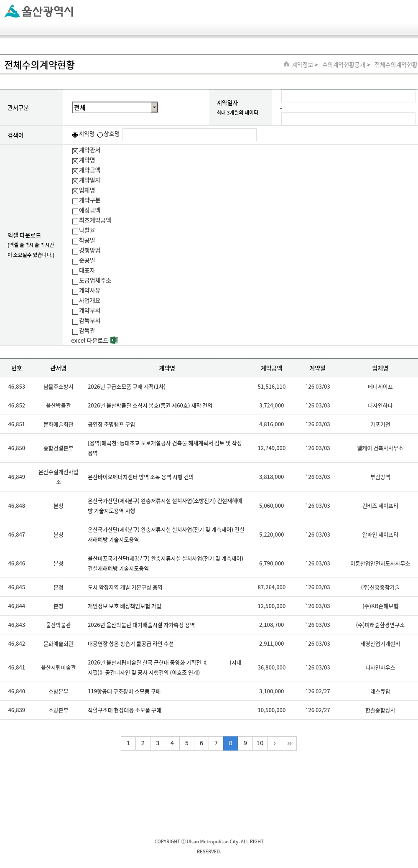Click the contract start date field
Viewport: 418px width, 868px height.
pos(348,96)
